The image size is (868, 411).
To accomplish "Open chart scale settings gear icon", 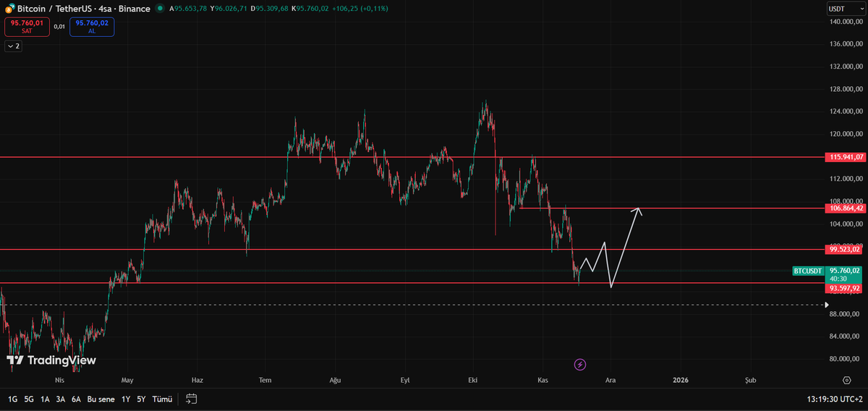I will coord(846,379).
